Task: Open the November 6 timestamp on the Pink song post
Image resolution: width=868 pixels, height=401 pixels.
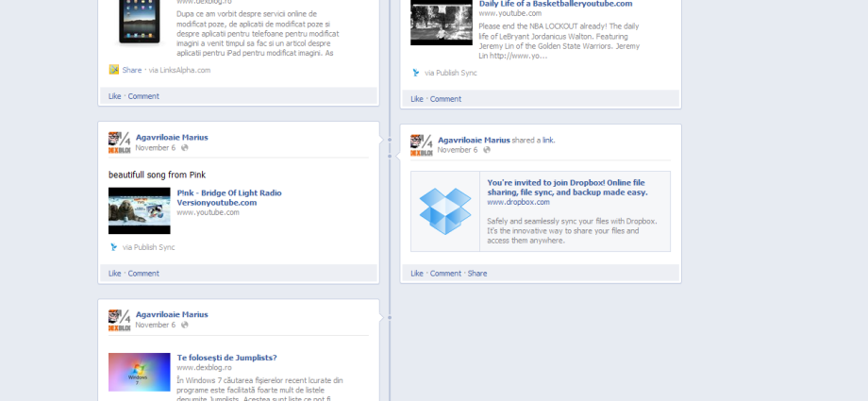Action: click(156, 148)
